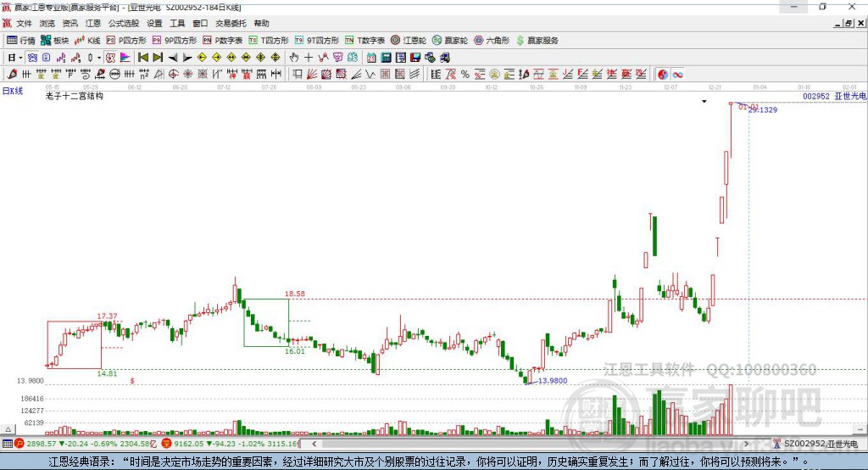Select the percentage retracement tool
This screenshot has height=470, width=868.
coord(465,75)
